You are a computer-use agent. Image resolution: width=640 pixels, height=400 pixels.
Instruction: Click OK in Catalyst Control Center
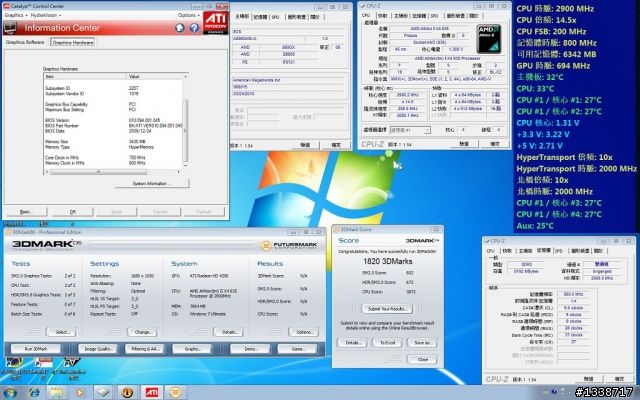tap(73, 212)
